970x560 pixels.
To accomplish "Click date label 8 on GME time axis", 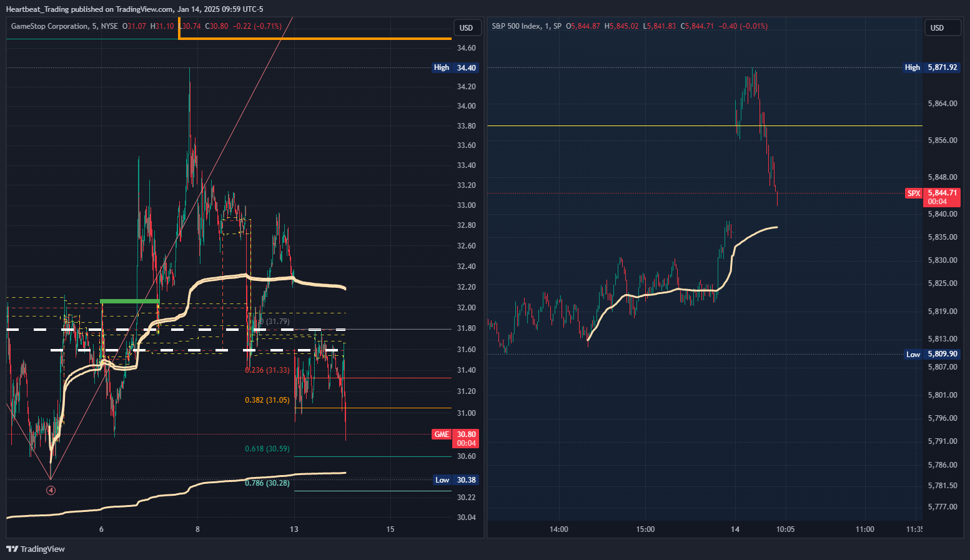I will [x=197, y=529].
